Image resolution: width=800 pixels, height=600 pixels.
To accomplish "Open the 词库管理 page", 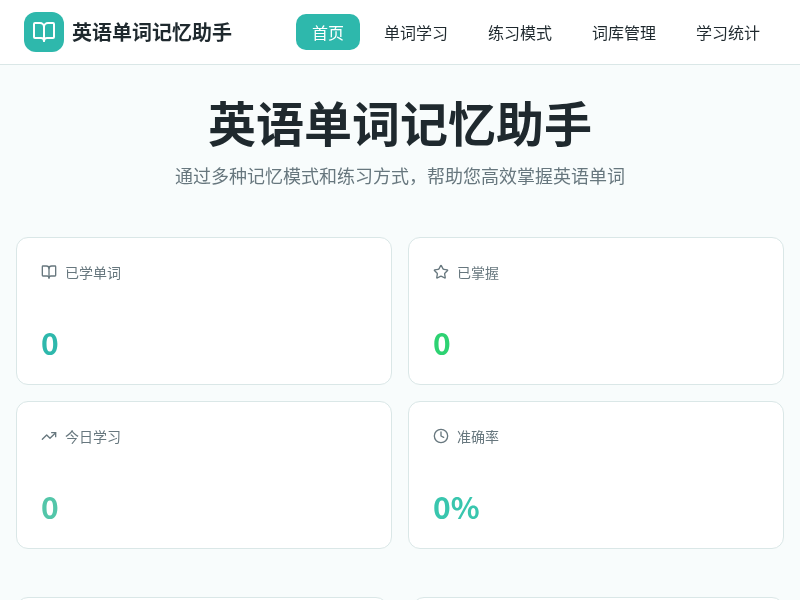I will click(623, 33).
